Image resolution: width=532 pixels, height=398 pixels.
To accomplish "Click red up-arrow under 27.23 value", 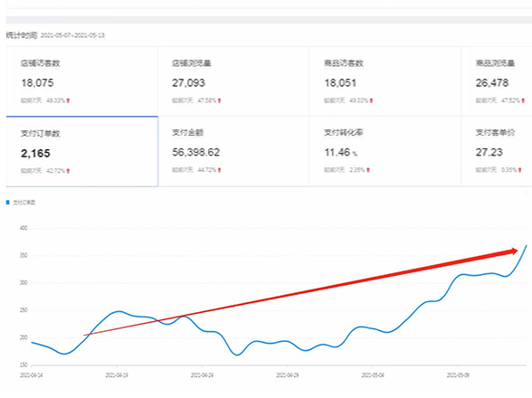I will click(519, 170).
